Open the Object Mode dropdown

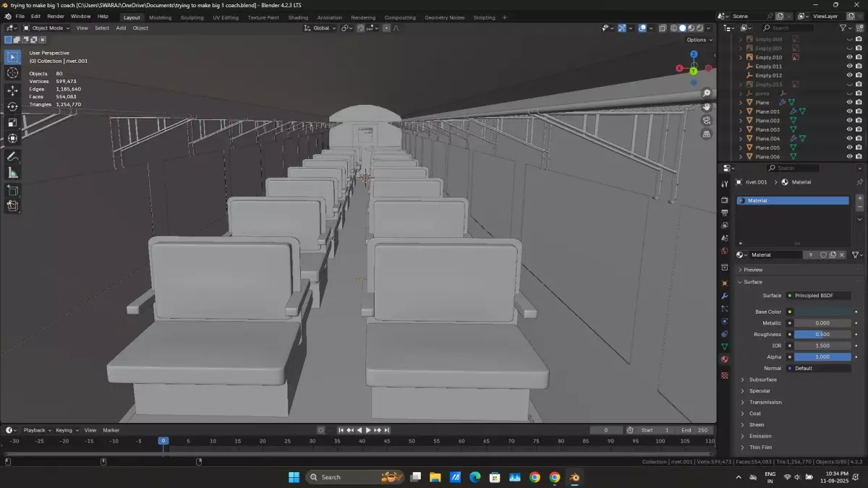pos(46,28)
